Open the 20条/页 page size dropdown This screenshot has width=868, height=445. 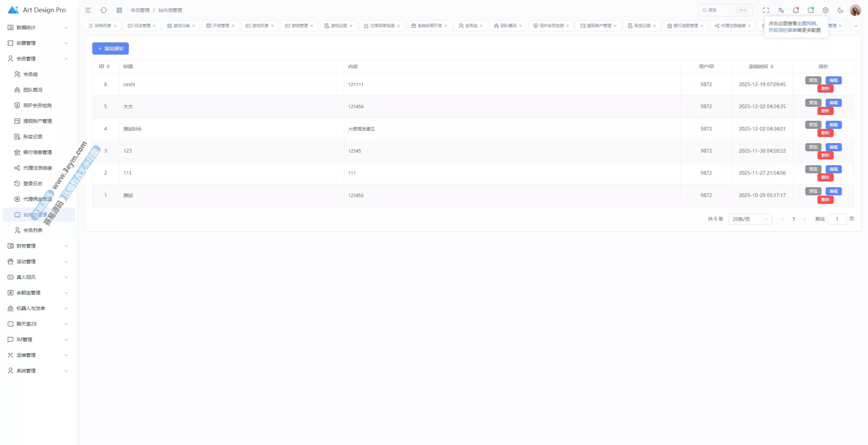pos(750,219)
